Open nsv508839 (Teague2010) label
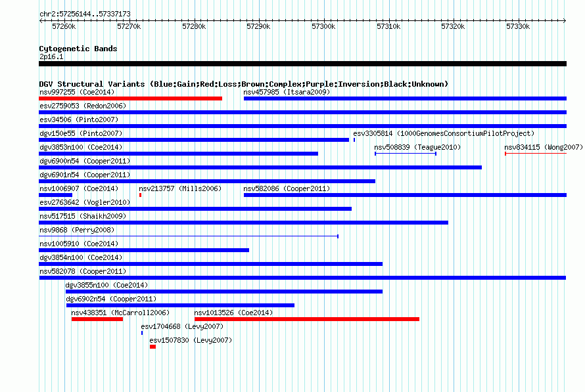Viewport: 585px width, 392px height. coord(417,147)
